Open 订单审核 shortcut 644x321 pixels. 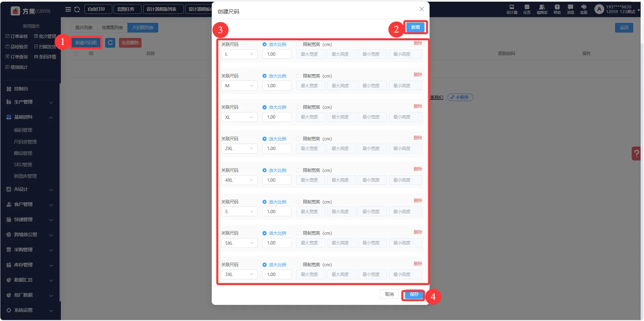[17, 36]
